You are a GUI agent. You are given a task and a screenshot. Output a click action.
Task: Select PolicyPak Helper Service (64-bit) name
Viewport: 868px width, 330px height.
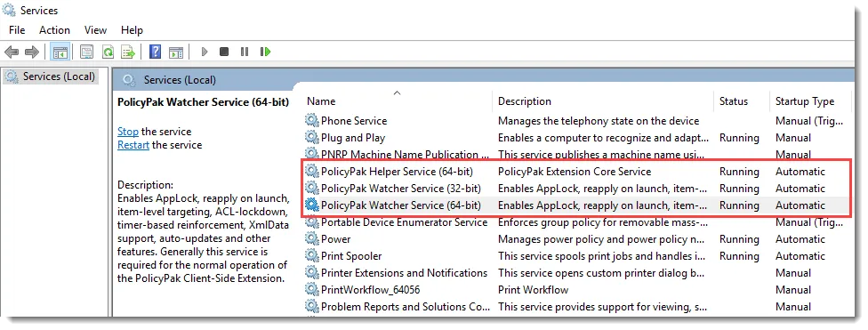[397, 172]
